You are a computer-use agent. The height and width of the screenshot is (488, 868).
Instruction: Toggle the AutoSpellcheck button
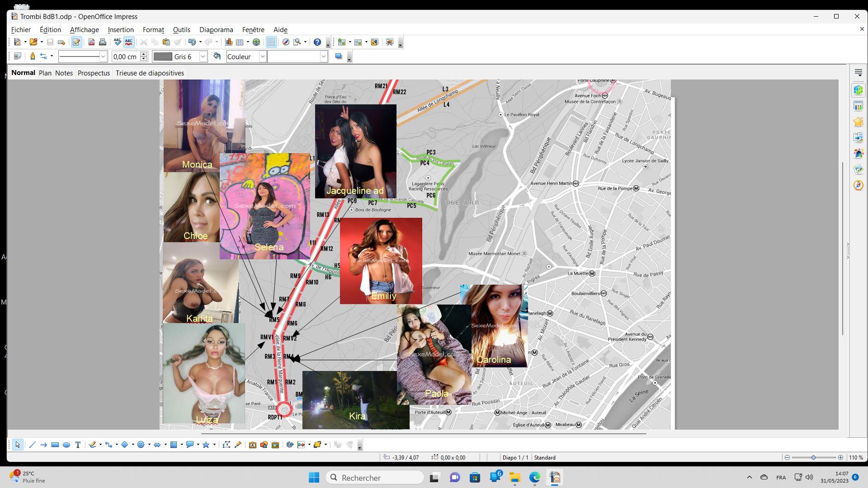[129, 42]
